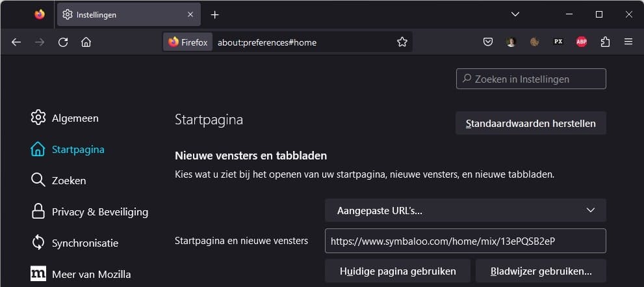This screenshot has width=644, height=287.
Task: Open the Firefox hamburger application menu
Action: point(628,42)
